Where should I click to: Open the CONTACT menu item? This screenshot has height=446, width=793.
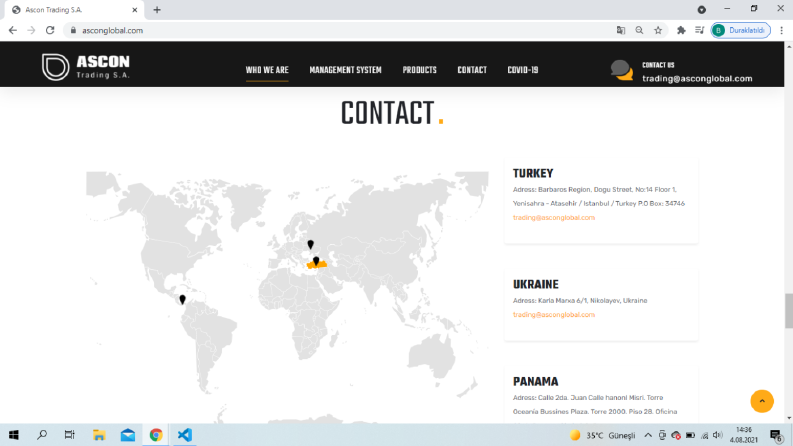coord(472,70)
